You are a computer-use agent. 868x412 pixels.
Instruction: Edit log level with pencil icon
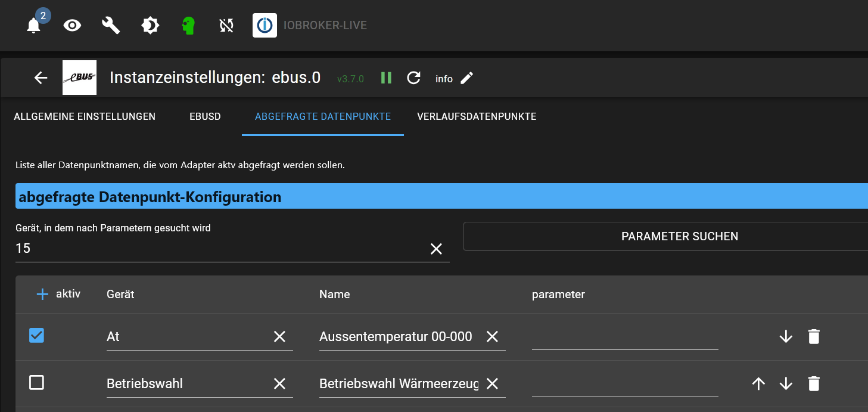(467, 78)
